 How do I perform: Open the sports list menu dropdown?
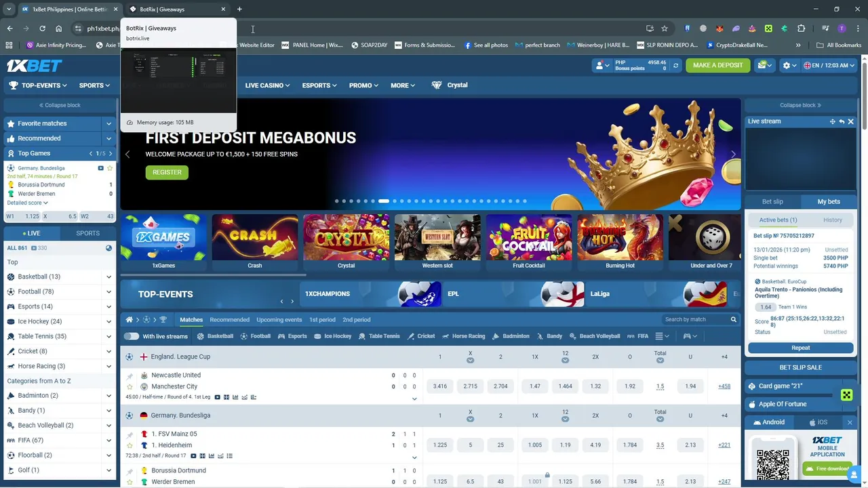663,336
